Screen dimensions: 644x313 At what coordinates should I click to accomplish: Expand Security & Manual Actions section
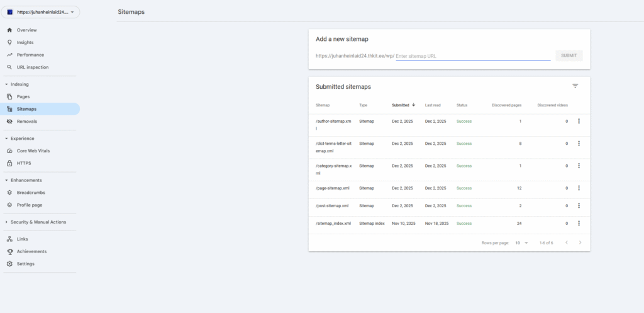pyautogui.click(x=6, y=222)
